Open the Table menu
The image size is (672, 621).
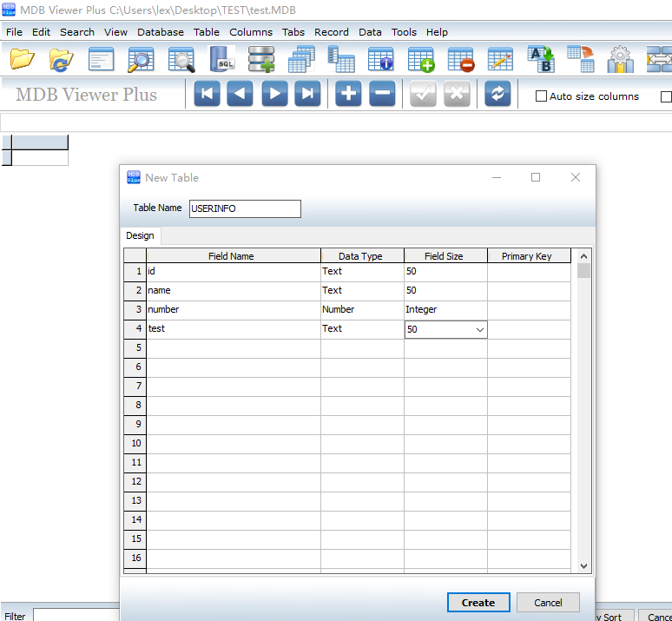206,32
